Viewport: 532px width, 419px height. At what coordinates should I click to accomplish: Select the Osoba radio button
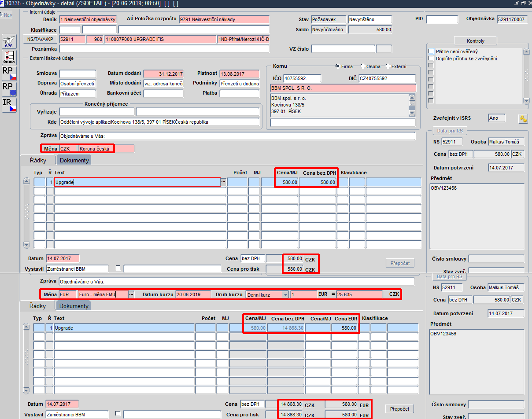(363, 66)
